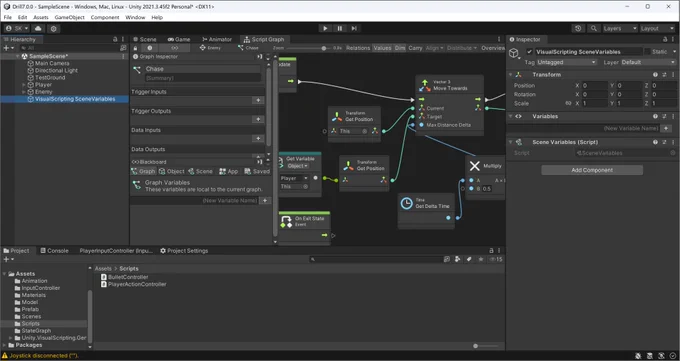This screenshot has height=361, width=680.
Task: Open the cloud services icon
Action: (38, 28)
